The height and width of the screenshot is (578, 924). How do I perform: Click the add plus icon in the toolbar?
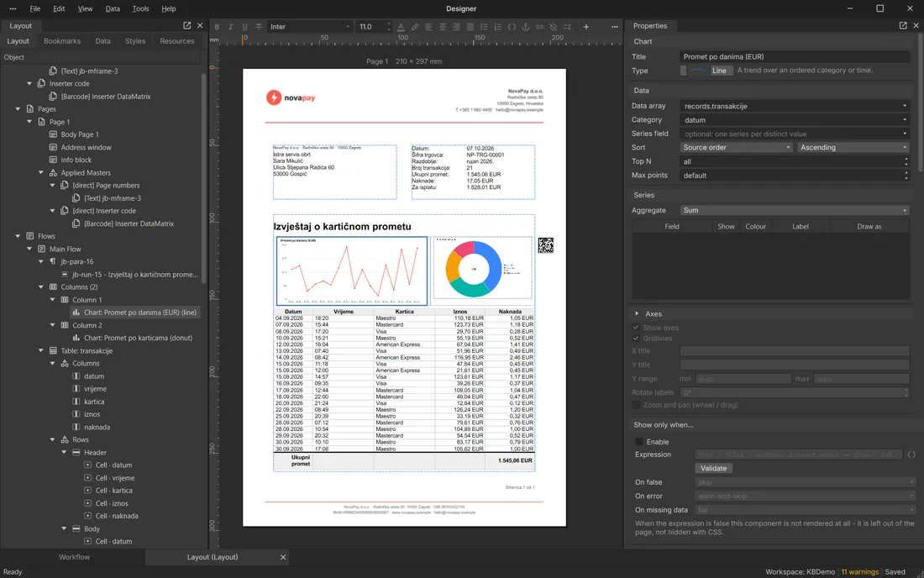(586, 27)
